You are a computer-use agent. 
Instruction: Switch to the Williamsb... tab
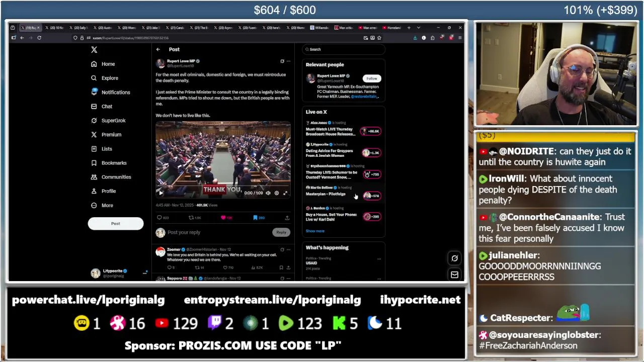(320, 28)
